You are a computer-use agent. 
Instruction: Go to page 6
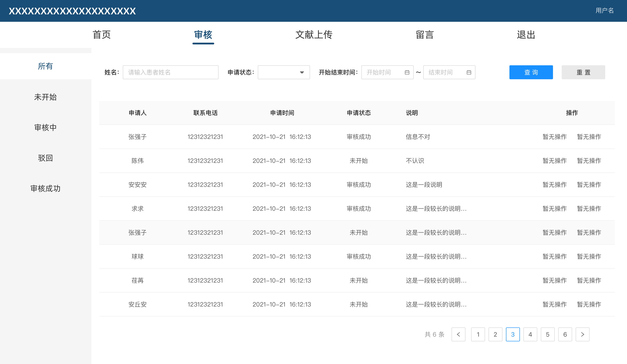click(x=565, y=334)
